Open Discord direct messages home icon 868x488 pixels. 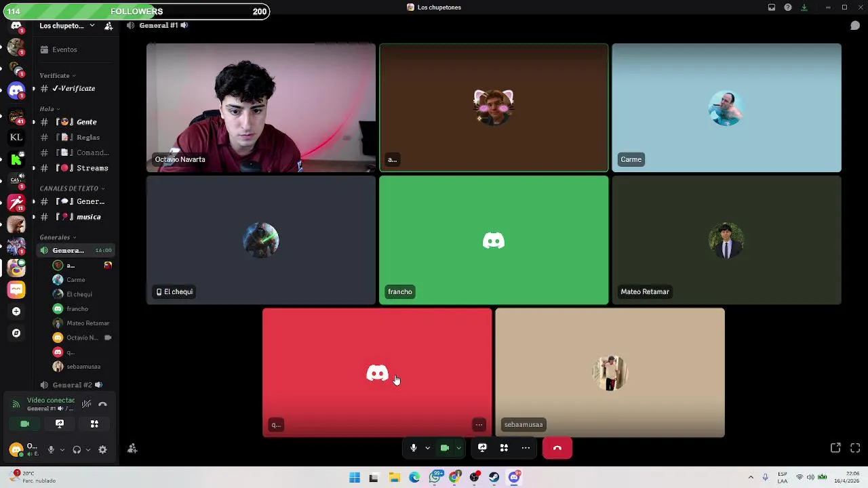[x=16, y=26]
